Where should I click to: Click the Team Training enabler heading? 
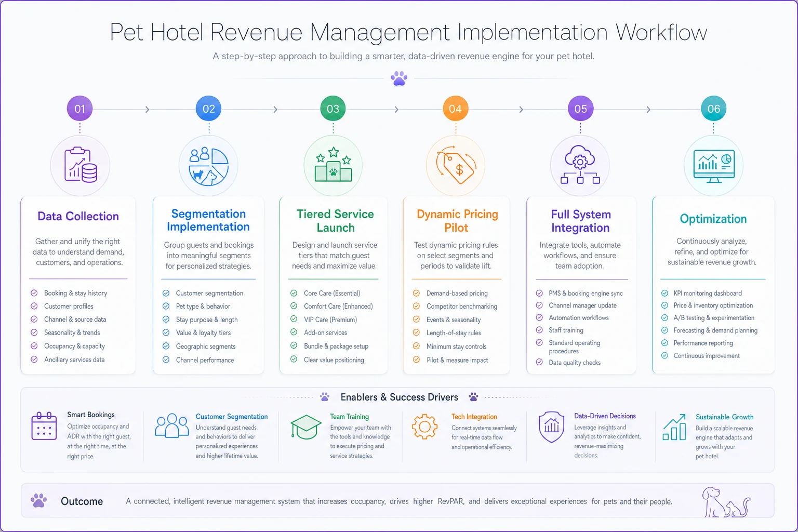pos(350,417)
